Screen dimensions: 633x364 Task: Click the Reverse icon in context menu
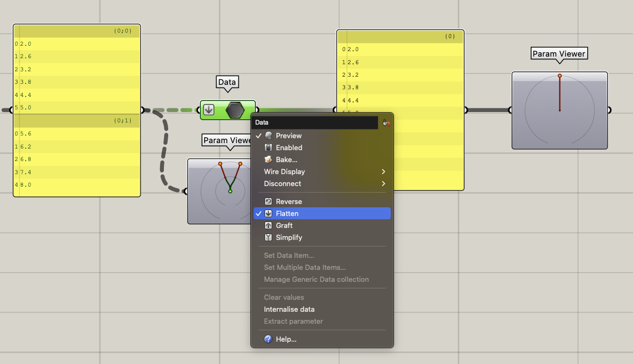[x=268, y=201]
